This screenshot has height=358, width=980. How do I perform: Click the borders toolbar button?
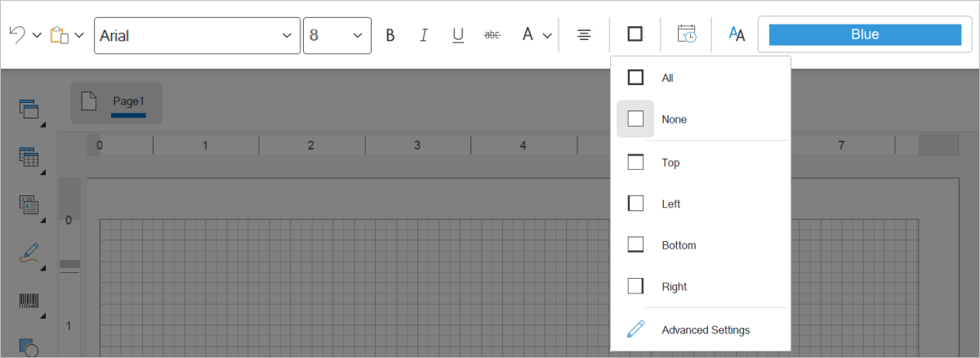tap(635, 34)
